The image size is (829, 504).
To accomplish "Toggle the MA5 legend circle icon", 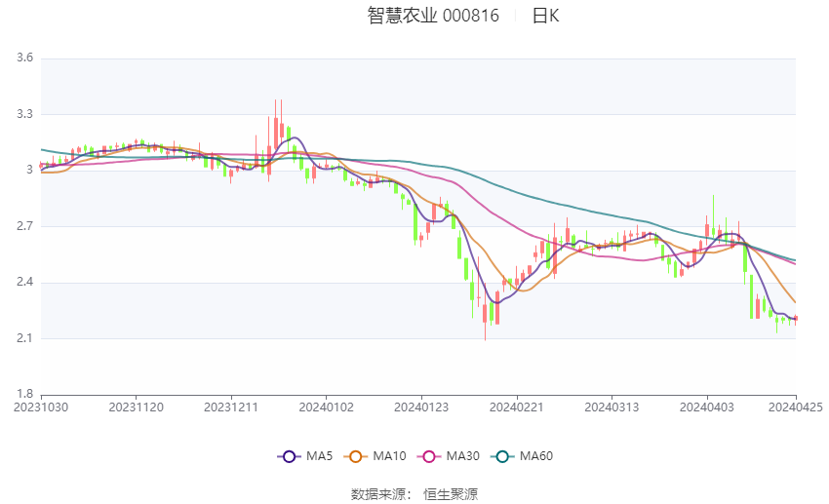I will point(289,456).
